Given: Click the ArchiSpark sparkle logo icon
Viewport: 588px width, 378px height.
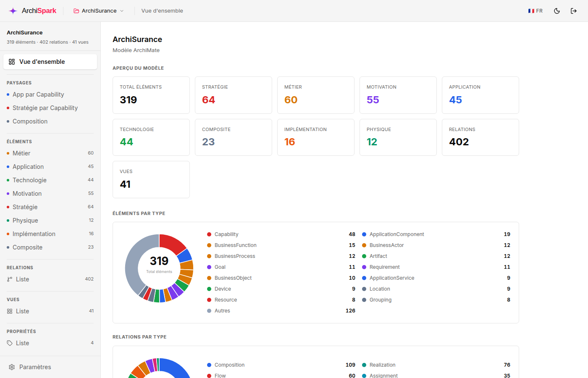Looking at the screenshot, I should pos(13,11).
